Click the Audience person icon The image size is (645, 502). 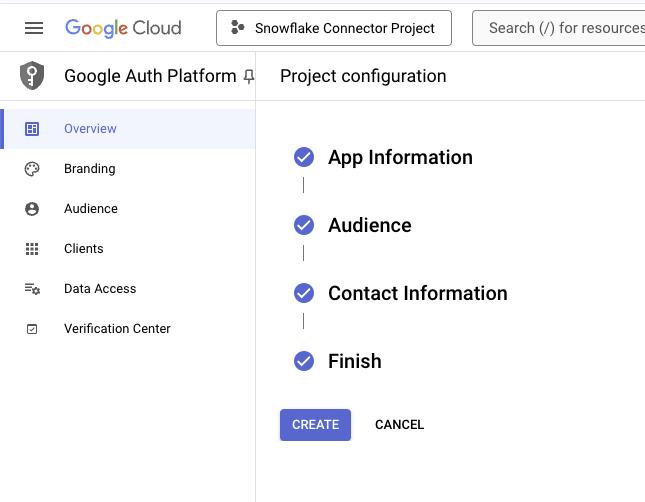(32, 209)
